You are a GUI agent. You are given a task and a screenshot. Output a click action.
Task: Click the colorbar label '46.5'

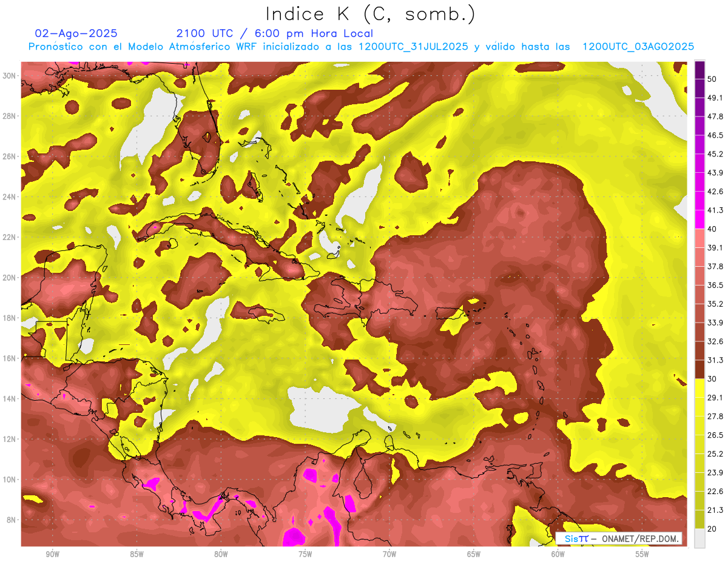715,135
